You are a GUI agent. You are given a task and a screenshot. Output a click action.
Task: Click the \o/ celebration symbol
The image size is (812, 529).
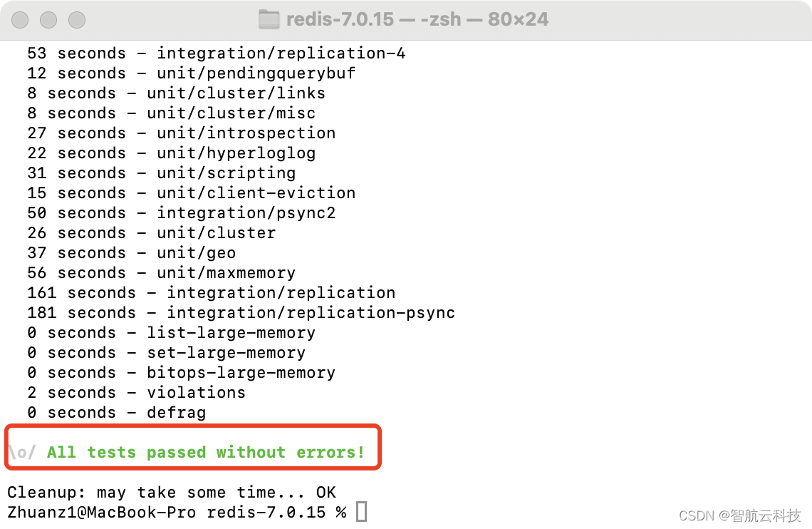pos(22,452)
